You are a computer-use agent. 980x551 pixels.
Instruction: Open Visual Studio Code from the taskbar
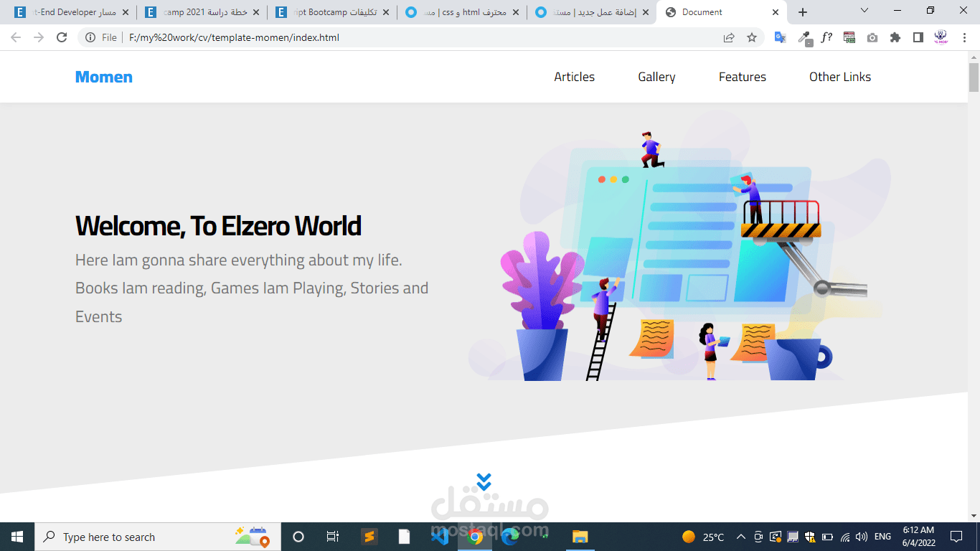click(x=439, y=537)
